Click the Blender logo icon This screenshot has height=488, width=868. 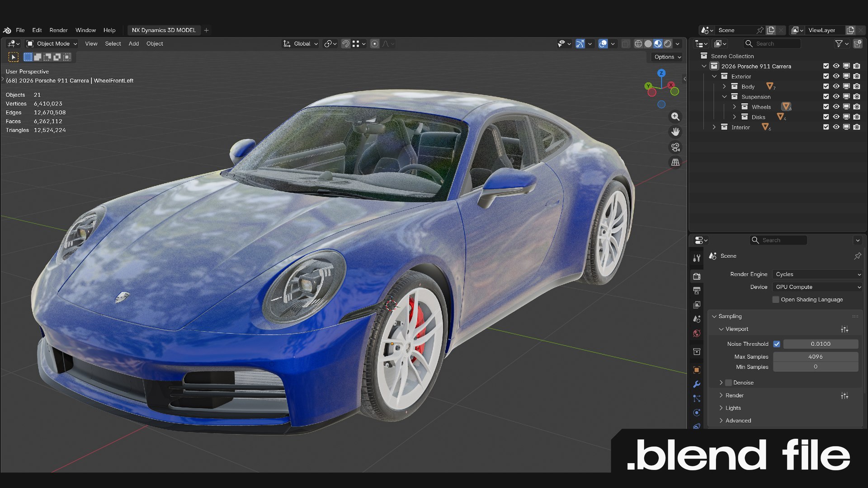[x=7, y=30]
